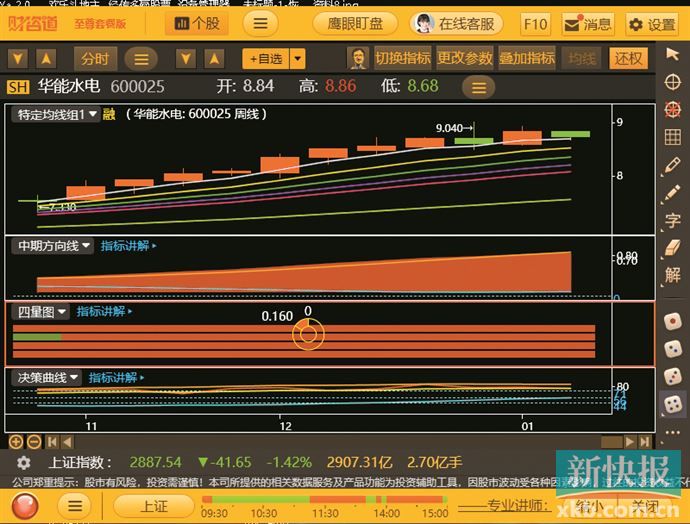This screenshot has width=690, height=524.
Task: Toggle 还权 price adjustment
Action: click(x=628, y=58)
